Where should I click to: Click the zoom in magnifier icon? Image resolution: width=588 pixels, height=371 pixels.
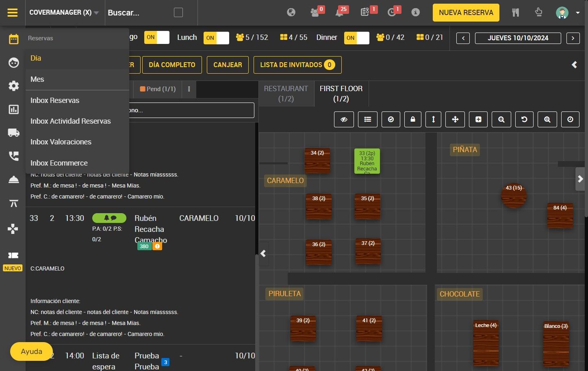547,120
